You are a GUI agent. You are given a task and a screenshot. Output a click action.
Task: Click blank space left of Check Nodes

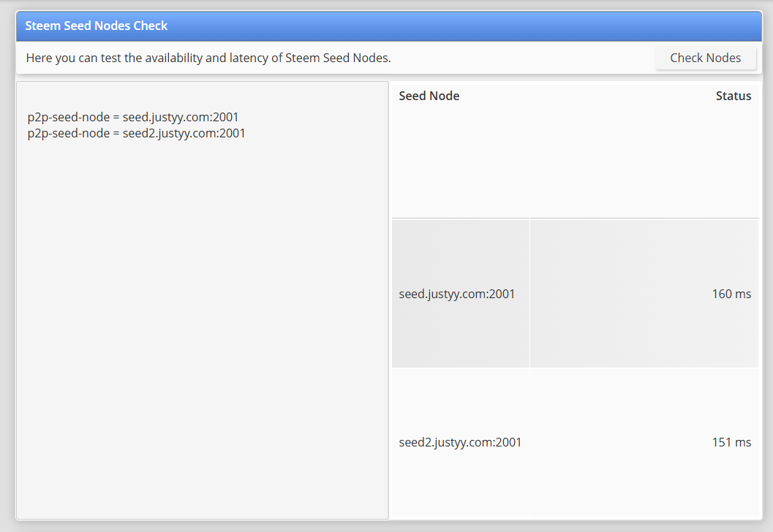click(523, 58)
